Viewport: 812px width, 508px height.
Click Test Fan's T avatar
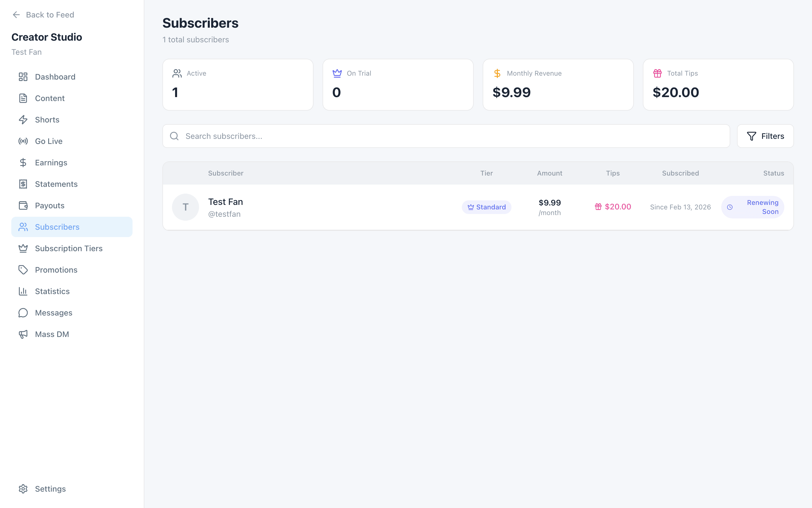(x=186, y=207)
